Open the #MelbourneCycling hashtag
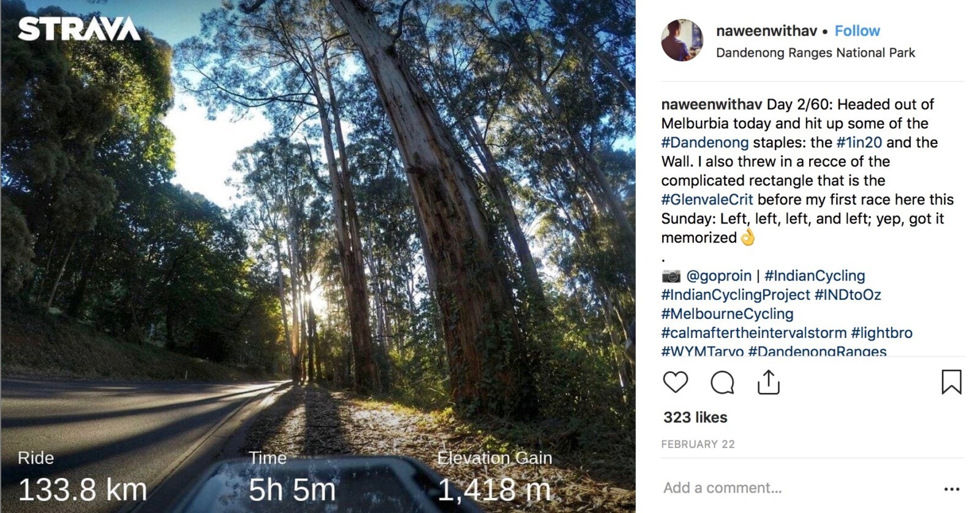This screenshot has height=513, width=980. 727,314
